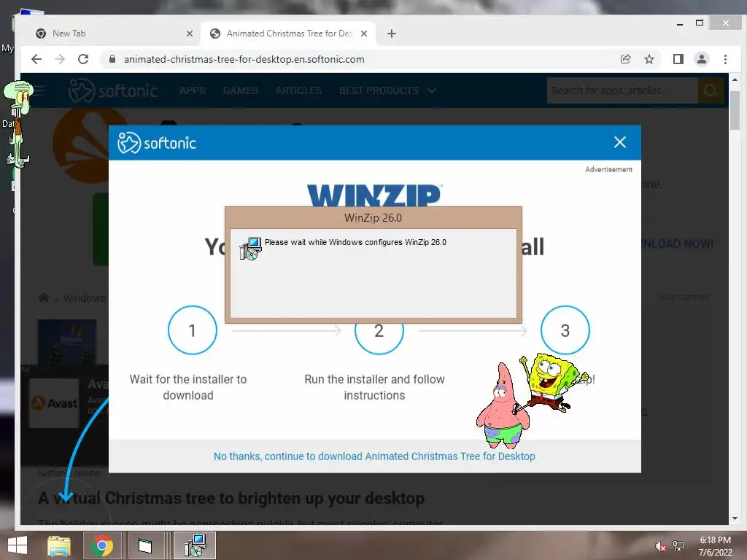
Task: Open the Windows Start menu
Action: pyautogui.click(x=18, y=545)
